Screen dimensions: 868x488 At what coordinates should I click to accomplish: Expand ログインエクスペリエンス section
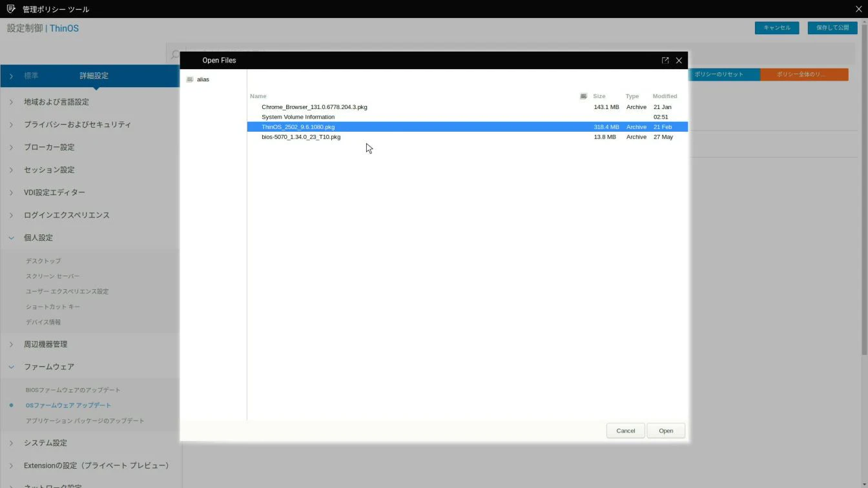[x=11, y=215]
